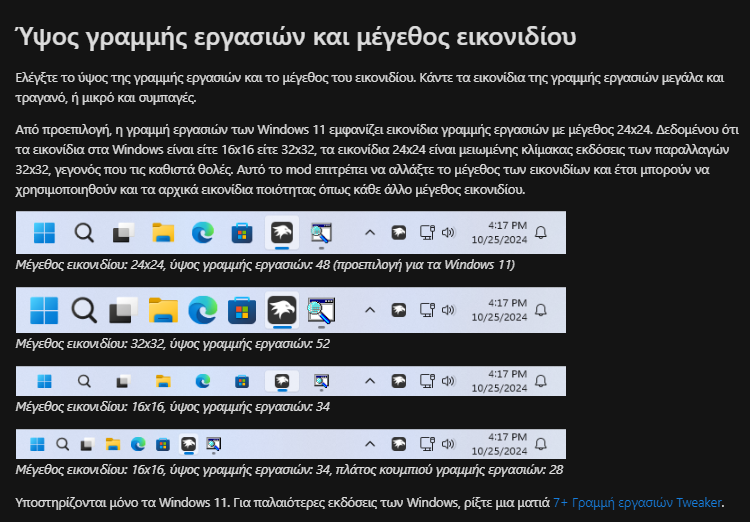Select Task View icon in the 32x32 taskbar image
Screen dimensions: 750x522
(x=123, y=310)
